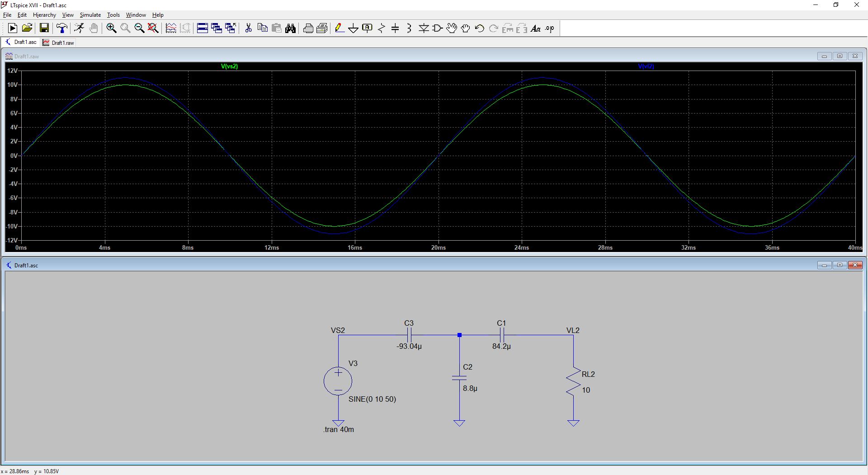Image resolution: width=868 pixels, height=475 pixels.
Task: Save the schematic with the floppy icon
Action: pyautogui.click(x=44, y=28)
